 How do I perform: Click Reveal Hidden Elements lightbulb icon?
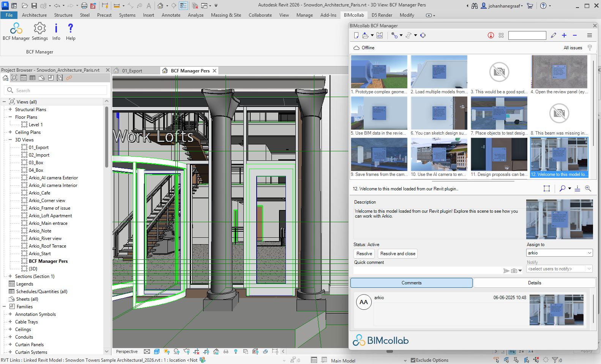pyautogui.click(x=236, y=351)
